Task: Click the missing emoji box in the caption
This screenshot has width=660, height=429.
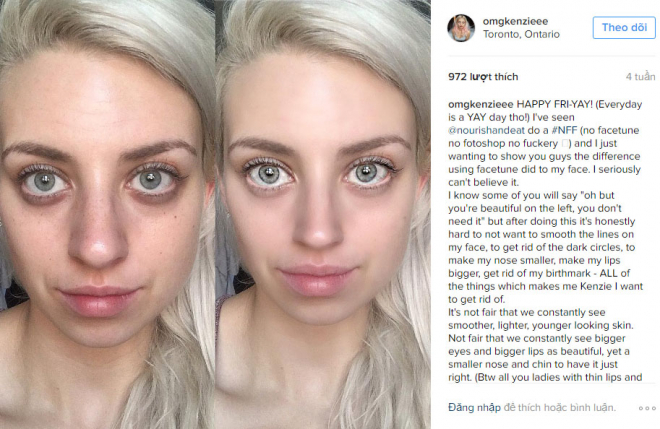Action: pyautogui.click(x=565, y=144)
